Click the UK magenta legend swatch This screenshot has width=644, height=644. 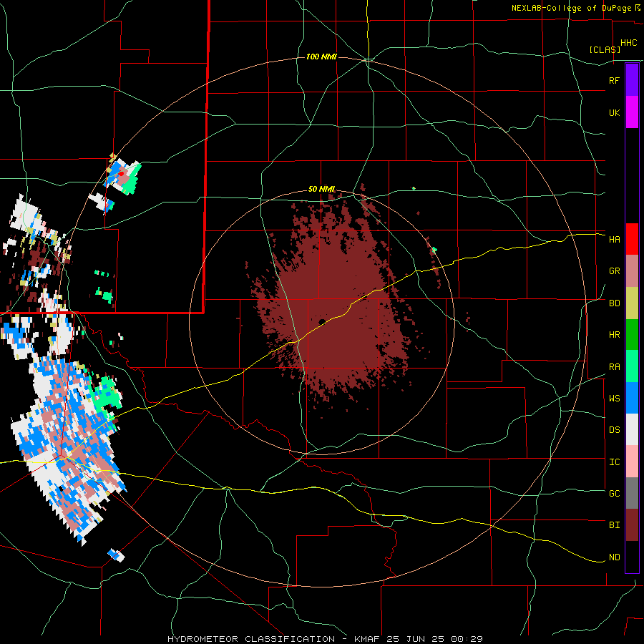click(632, 112)
